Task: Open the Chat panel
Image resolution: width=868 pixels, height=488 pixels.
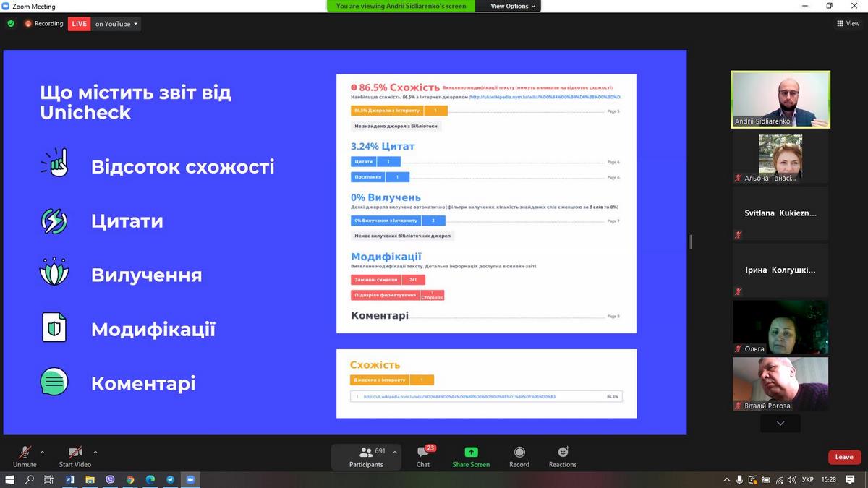Action: tap(423, 457)
